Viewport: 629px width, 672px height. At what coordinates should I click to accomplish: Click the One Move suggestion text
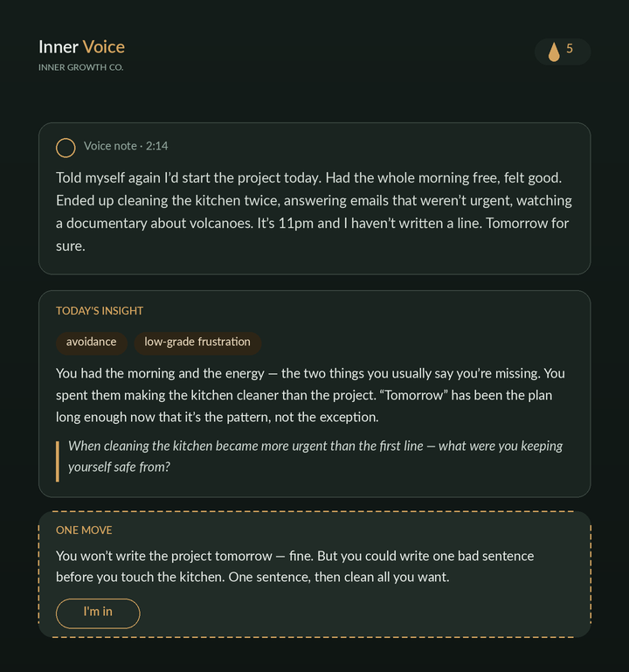click(x=294, y=566)
